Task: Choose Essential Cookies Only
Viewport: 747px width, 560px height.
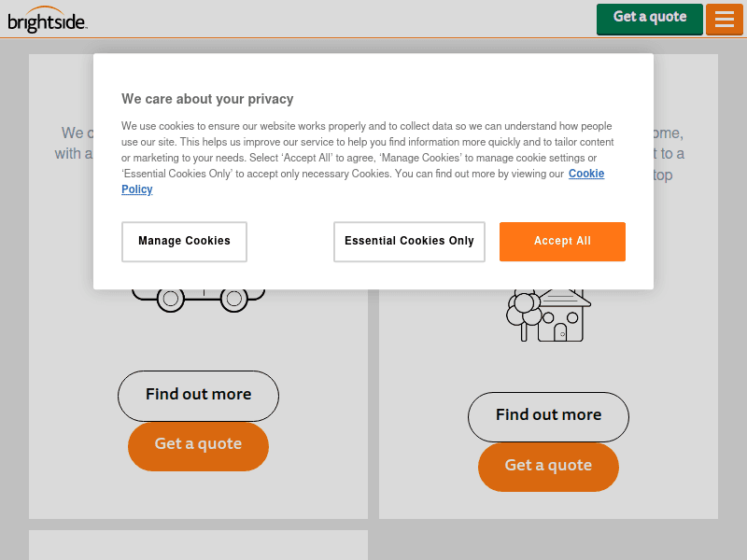Action: tap(409, 242)
